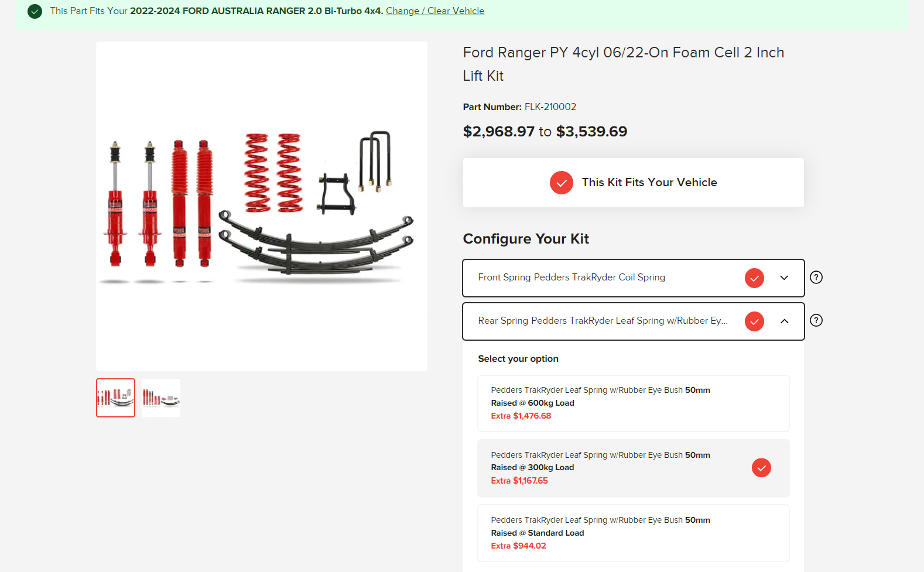
Task: Click the red check on Front Spring row
Action: point(754,278)
